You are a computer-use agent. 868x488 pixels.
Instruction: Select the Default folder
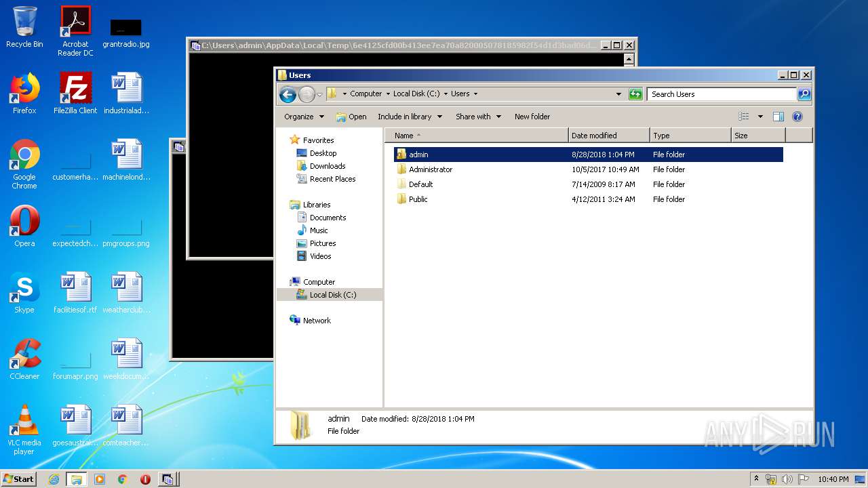coord(588,184)
